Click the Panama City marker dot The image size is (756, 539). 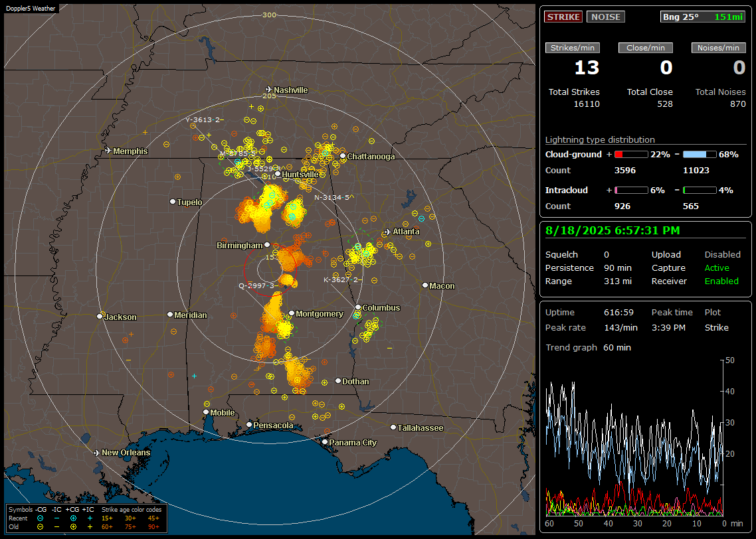pyautogui.click(x=325, y=441)
